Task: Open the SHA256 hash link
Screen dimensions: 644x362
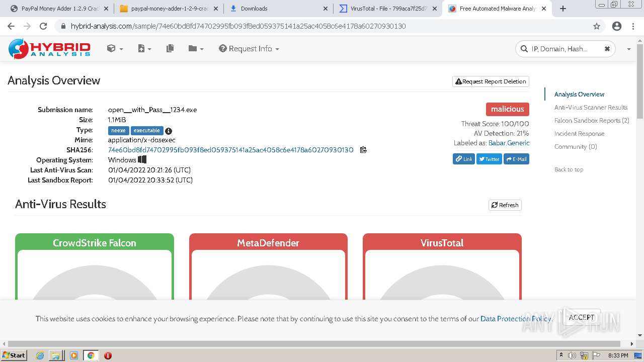Action: 231,150
